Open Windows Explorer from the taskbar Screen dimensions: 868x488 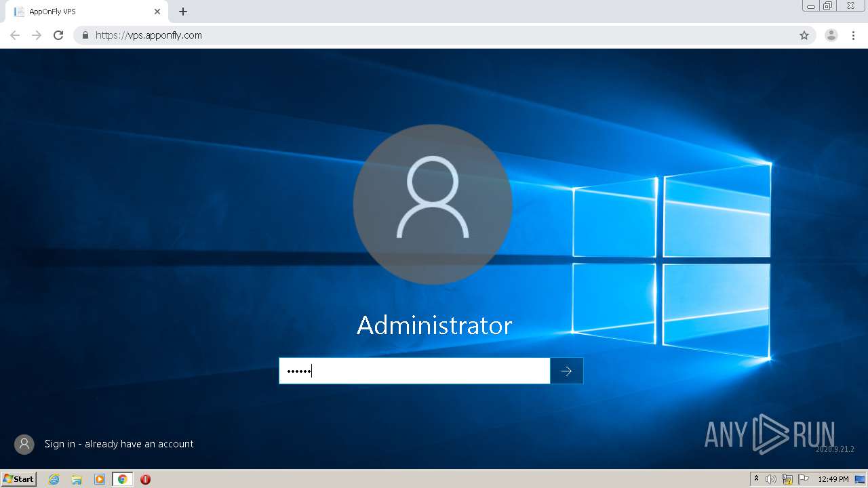(x=77, y=479)
